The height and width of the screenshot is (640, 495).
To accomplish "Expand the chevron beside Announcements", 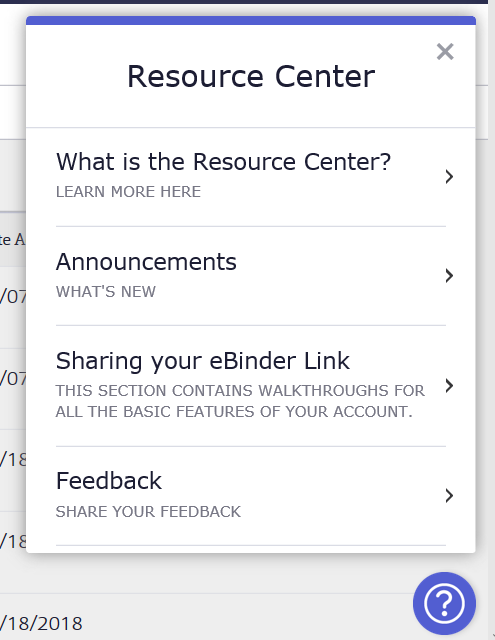I will tap(449, 276).
